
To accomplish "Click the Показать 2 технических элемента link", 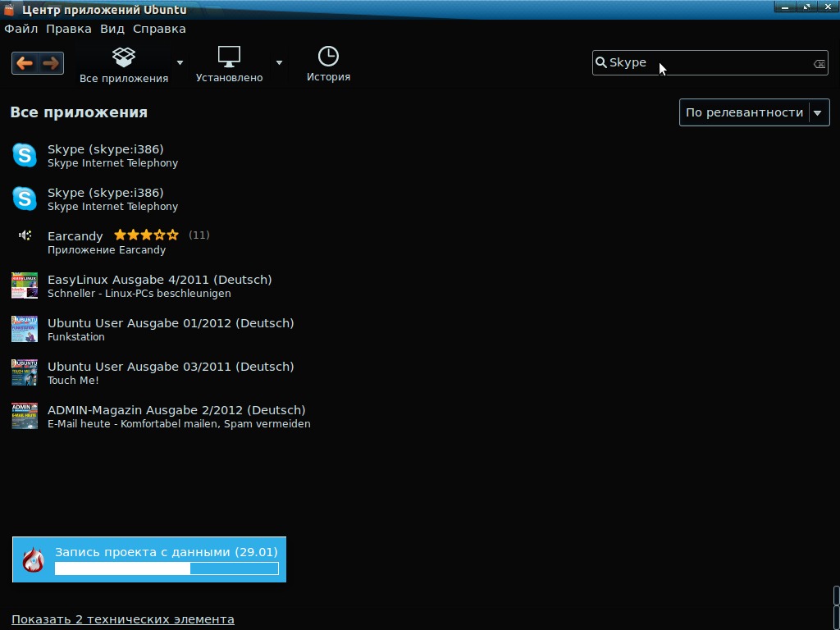I will point(123,619).
